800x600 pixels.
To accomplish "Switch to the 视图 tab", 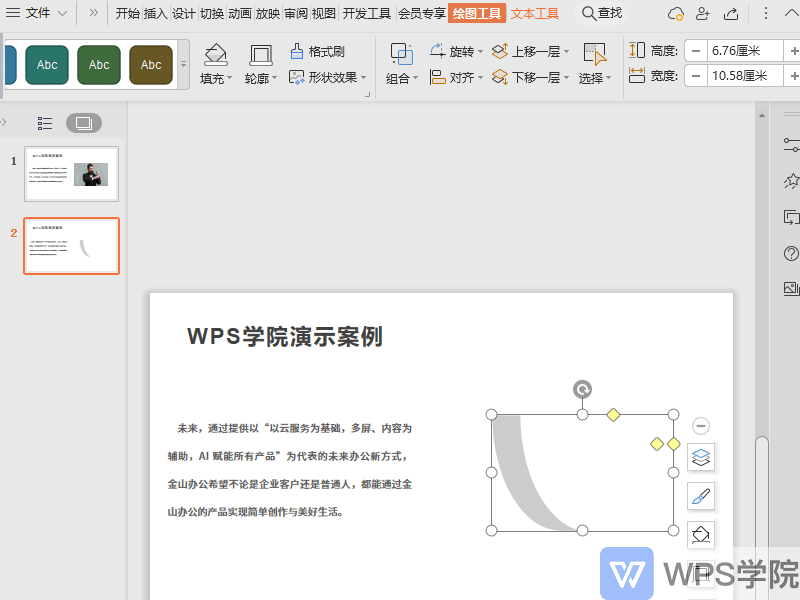I will tap(323, 13).
